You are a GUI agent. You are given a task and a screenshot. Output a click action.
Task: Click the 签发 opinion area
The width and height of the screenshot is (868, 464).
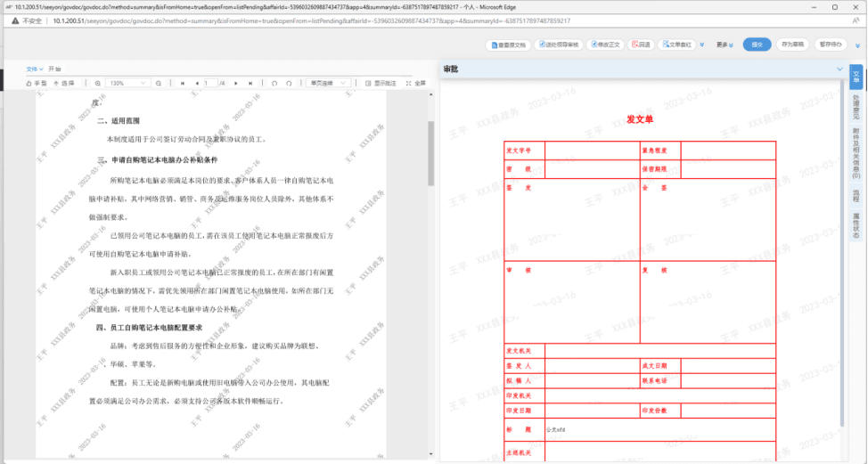[x=572, y=220]
